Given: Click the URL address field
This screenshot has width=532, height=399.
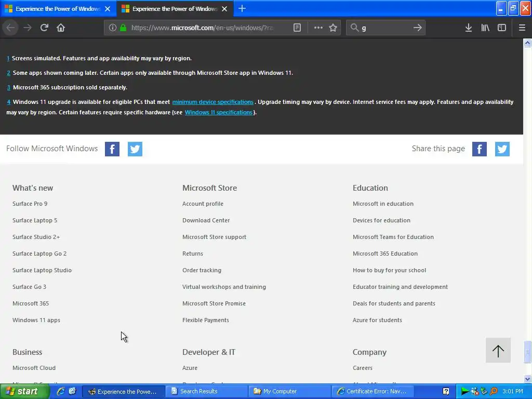Looking at the screenshot, I should 202,28.
